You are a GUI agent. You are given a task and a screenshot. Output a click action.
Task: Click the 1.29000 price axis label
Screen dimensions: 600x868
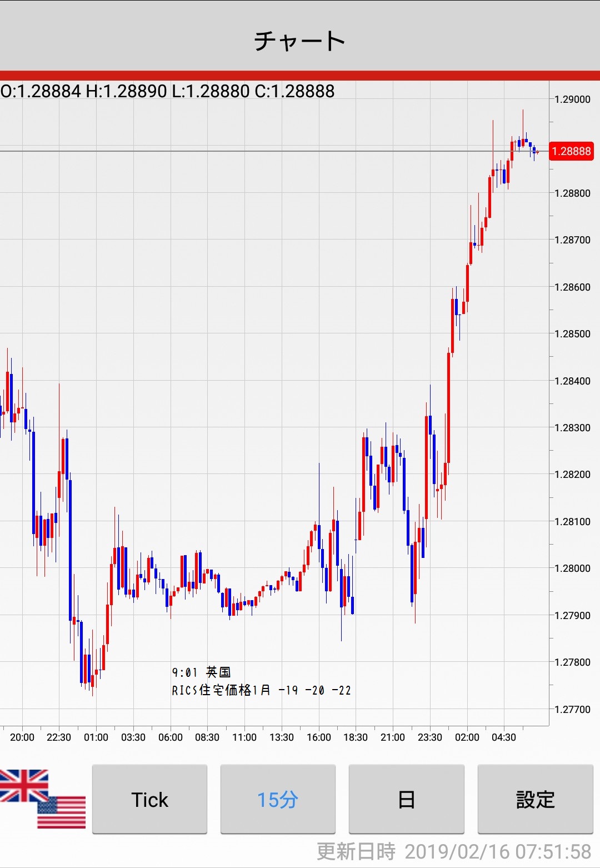click(572, 99)
